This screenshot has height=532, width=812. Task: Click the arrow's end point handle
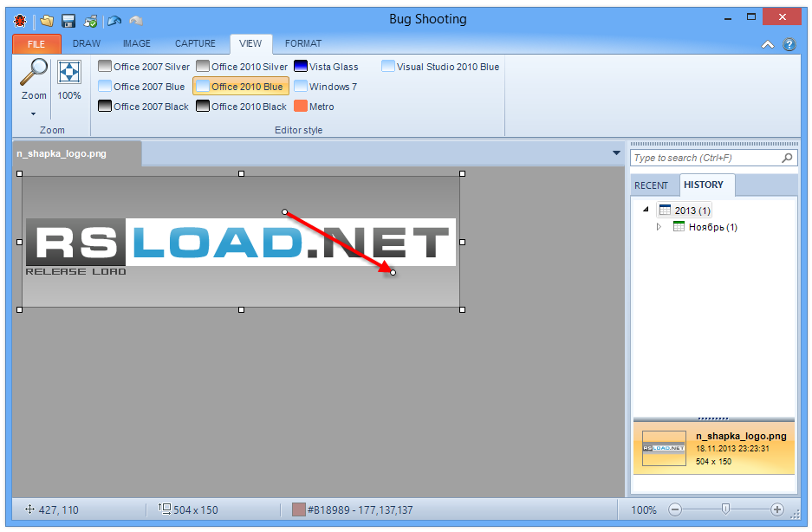click(x=393, y=272)
